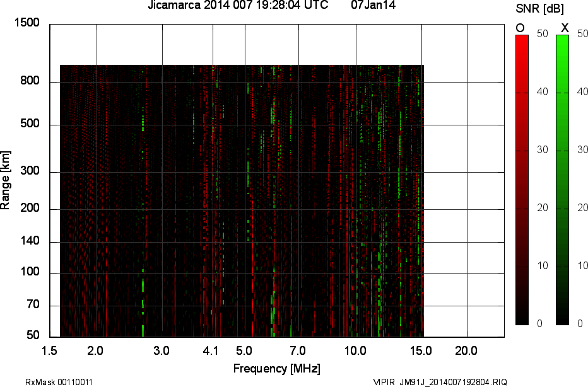The width and height of the screenshot is (588, 387).
Task: Click the VIPIR .RIQ filename label
Action: coord(440,382)
